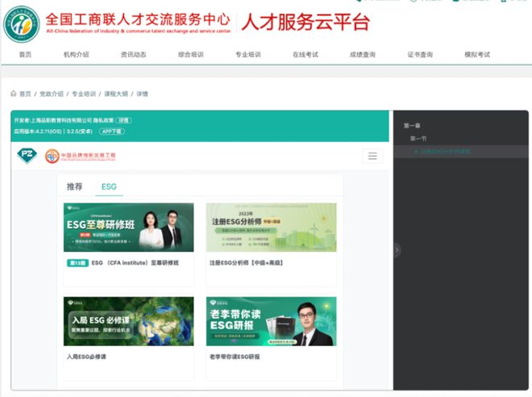Open 专业培训 in the navigation bar
This screenshot has width=532, height=397.
[248, 54]
